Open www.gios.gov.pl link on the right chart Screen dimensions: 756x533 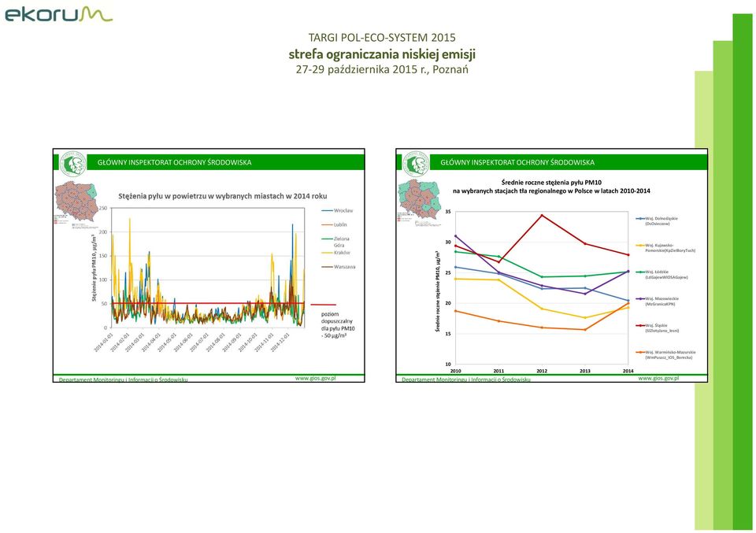658,379
